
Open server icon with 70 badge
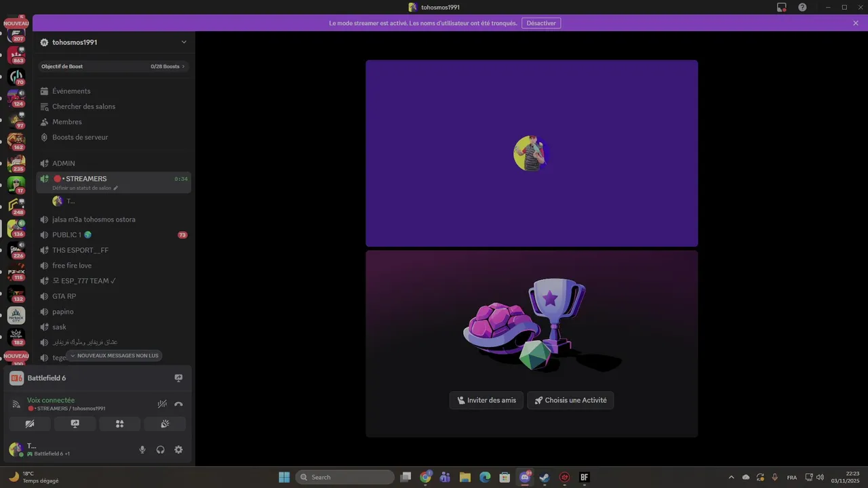click(x=16, y=77)
